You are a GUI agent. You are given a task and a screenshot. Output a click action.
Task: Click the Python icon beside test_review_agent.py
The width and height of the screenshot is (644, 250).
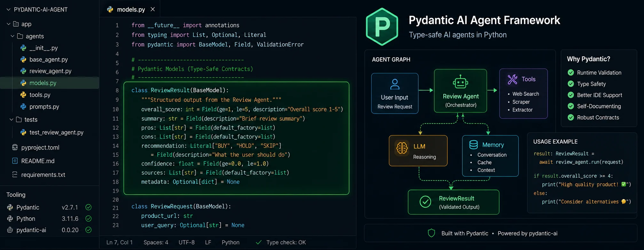23,132
